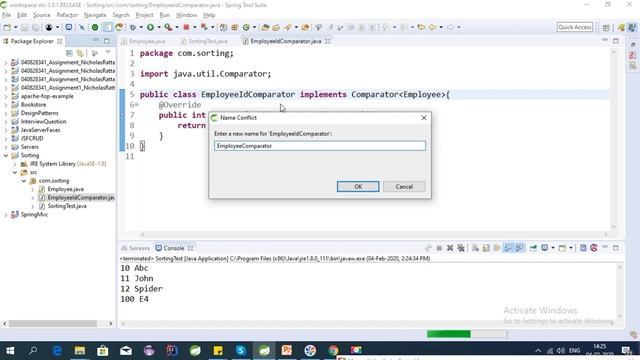Click Remove Launch X icon in Console

tap(450, 248)
